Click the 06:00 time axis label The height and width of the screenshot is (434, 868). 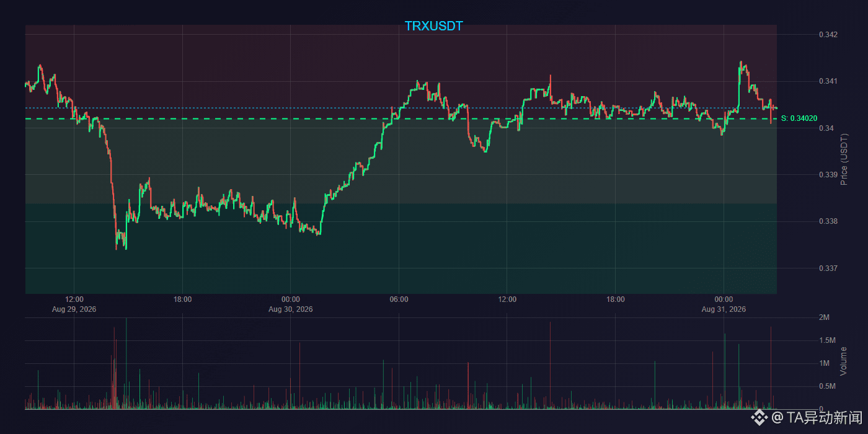coord(399,299)
